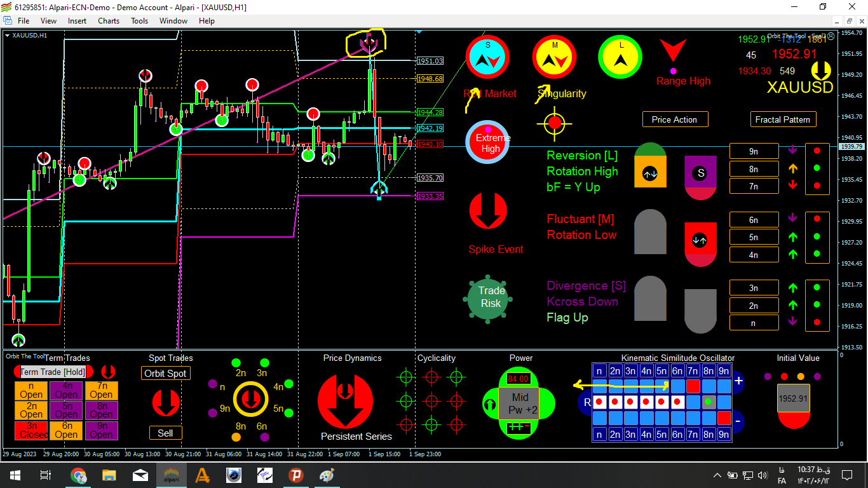Screen dimensions: 868x488
Task: Click the S short-term market direction circle
Action: coord(488,57)
